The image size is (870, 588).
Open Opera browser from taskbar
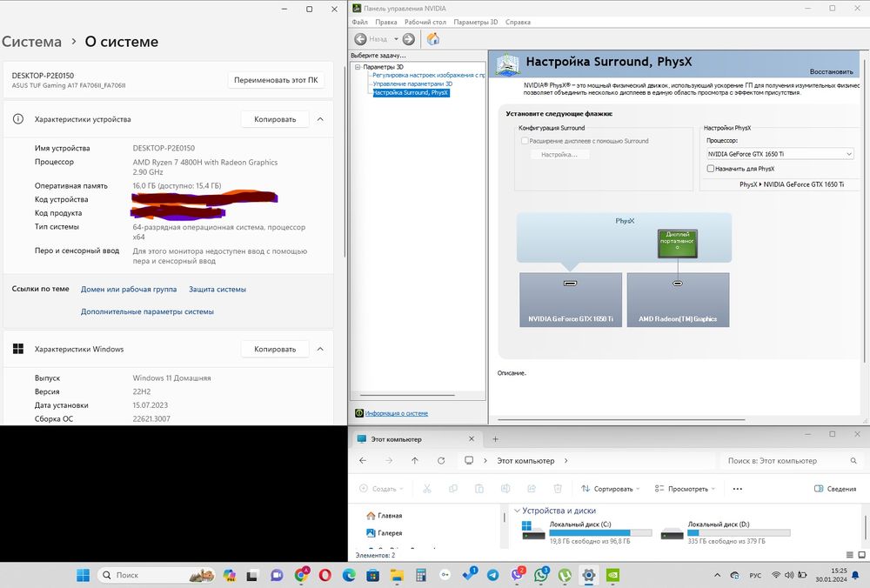click(x=325, y=575)
